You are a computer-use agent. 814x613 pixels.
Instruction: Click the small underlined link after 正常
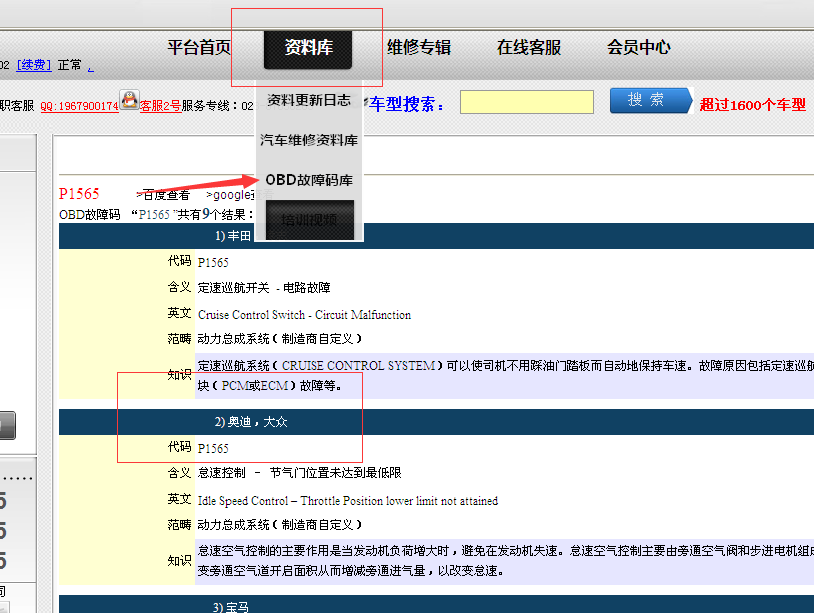[x=91, y=68]
